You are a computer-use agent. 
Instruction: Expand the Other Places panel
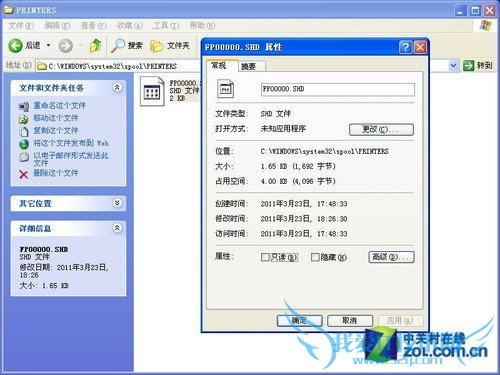pos(117,203)
